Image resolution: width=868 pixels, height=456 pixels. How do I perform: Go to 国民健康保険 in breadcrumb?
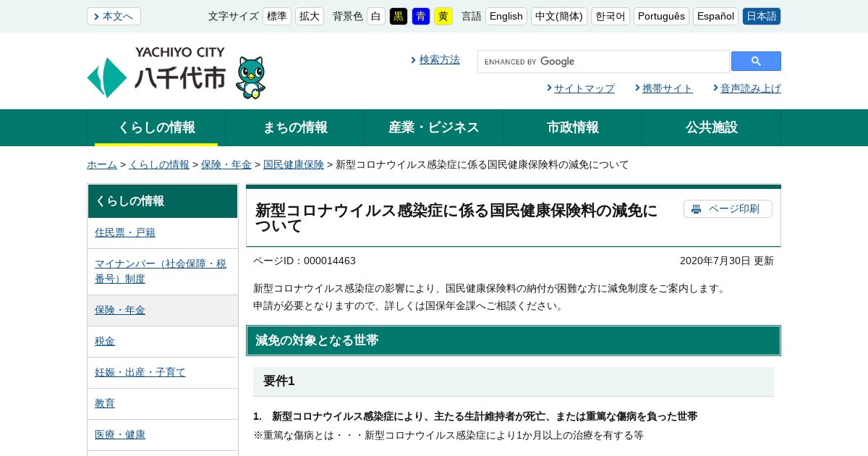tap(294, 164)
